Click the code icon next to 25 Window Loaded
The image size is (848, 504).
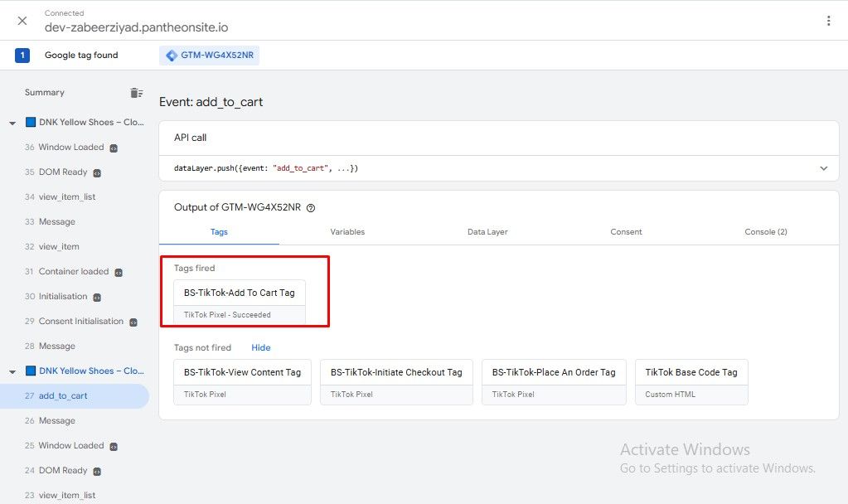[x=114, y=447]
